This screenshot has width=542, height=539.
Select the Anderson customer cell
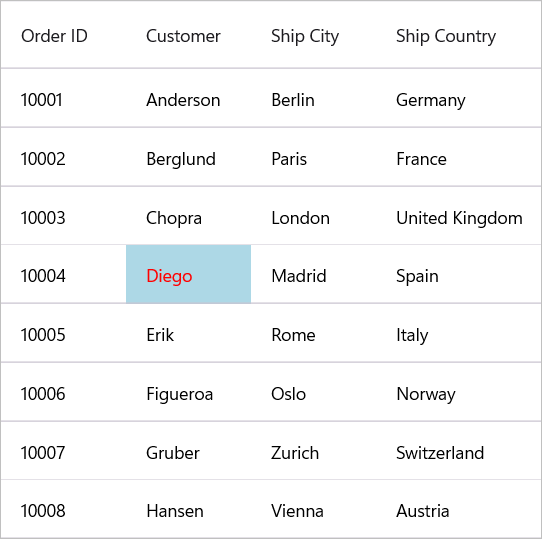tap(188, 98)
